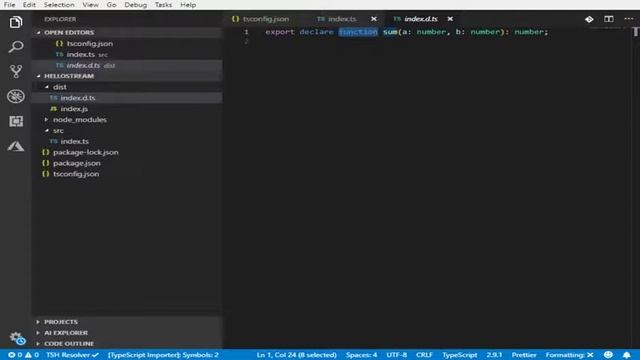Open notifications bell in status bar
This screenshot has width=640, height=360.
coord(627,355)
